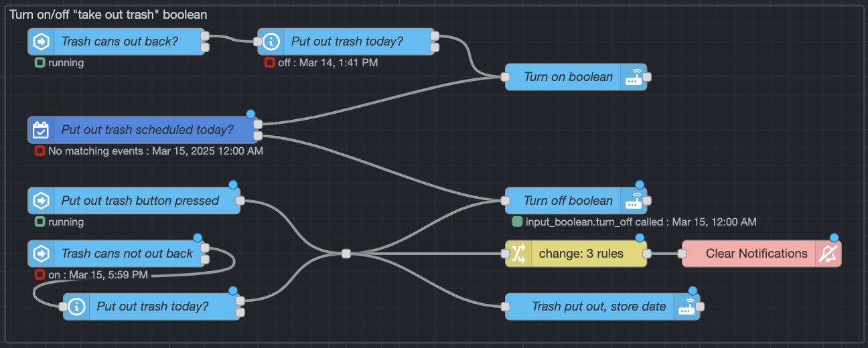Click the output port of "change: 3 rules"

click(647, 254)
